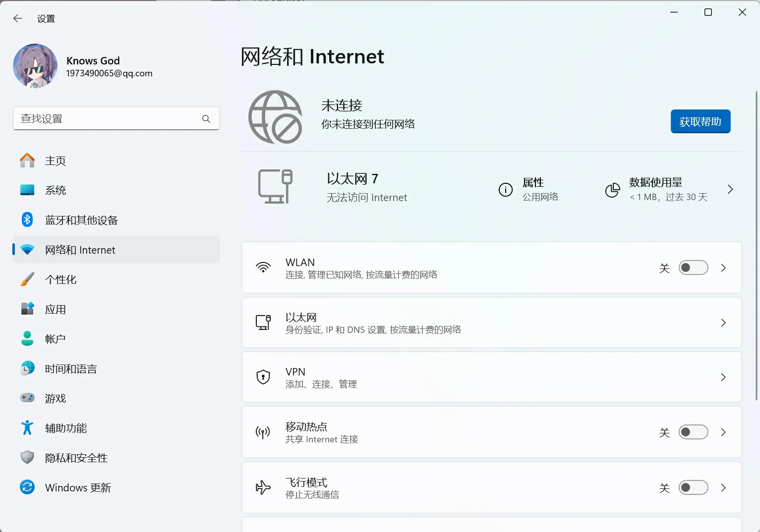This screenshot has height=532, width=760.
Task: Open 数据使用量 chevron arrow
Action: [x=730, y=189]
